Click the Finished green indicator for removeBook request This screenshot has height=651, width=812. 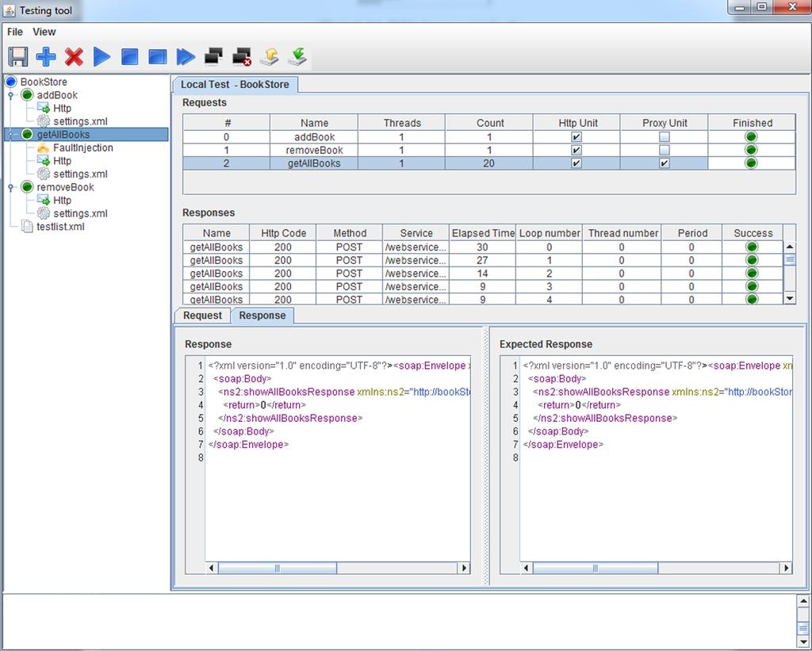click(752, 150)
